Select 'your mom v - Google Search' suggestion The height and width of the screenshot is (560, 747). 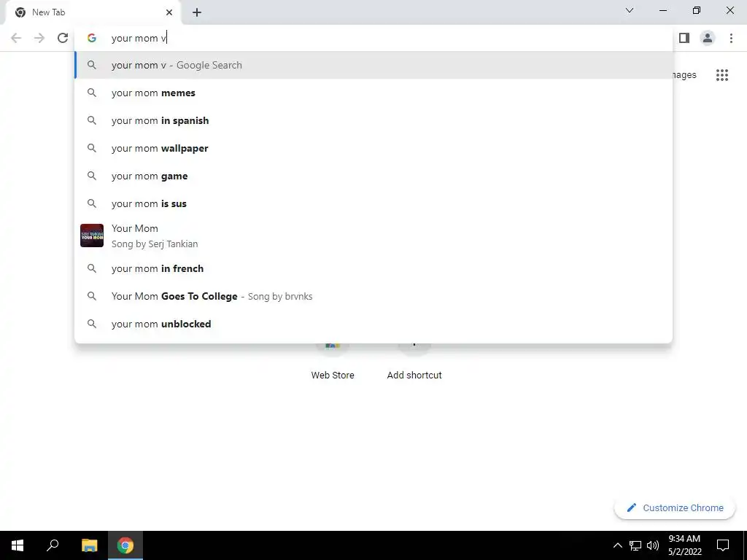[x=373, y=65]
